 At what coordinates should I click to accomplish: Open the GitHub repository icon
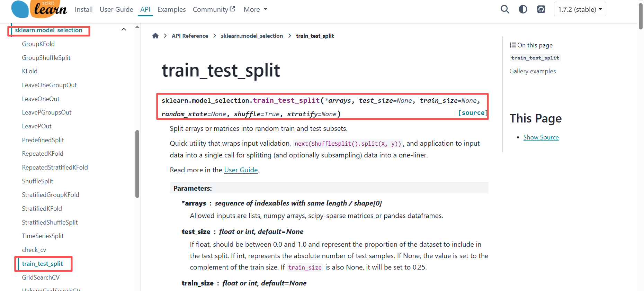click(541, 9)
